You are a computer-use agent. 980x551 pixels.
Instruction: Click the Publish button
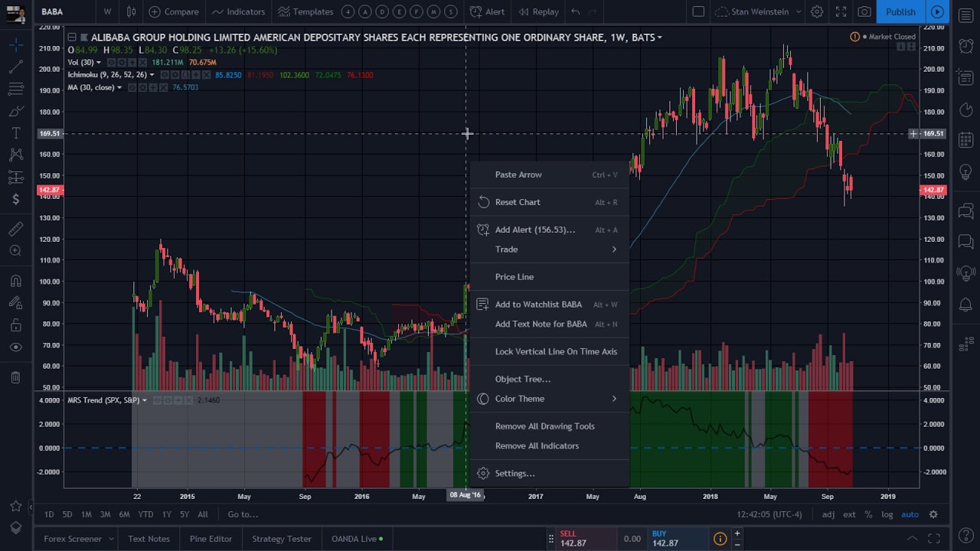900,11
